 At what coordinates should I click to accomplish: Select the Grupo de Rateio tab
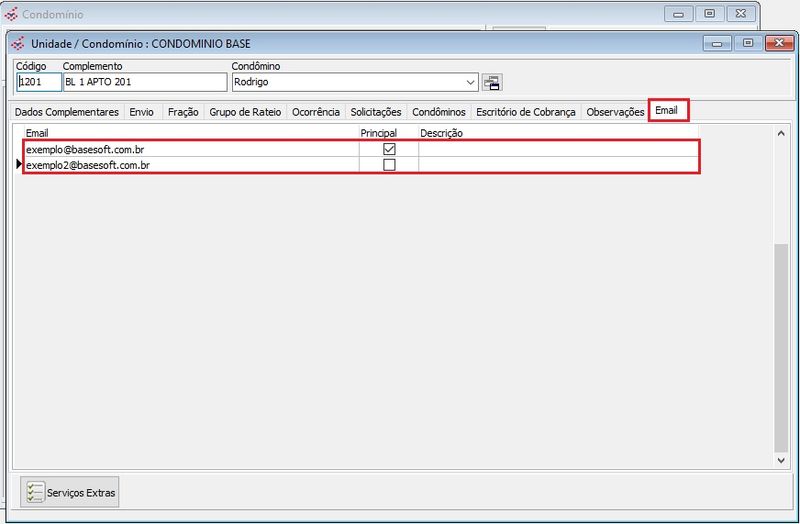(245, 112)
